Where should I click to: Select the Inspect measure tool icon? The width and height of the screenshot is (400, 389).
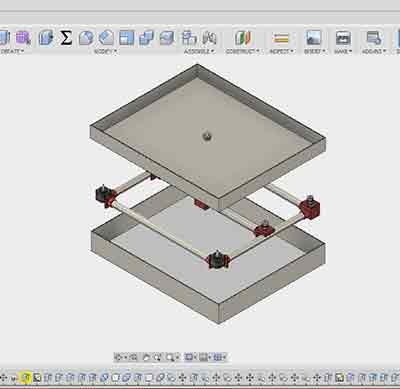coord(280,38)
